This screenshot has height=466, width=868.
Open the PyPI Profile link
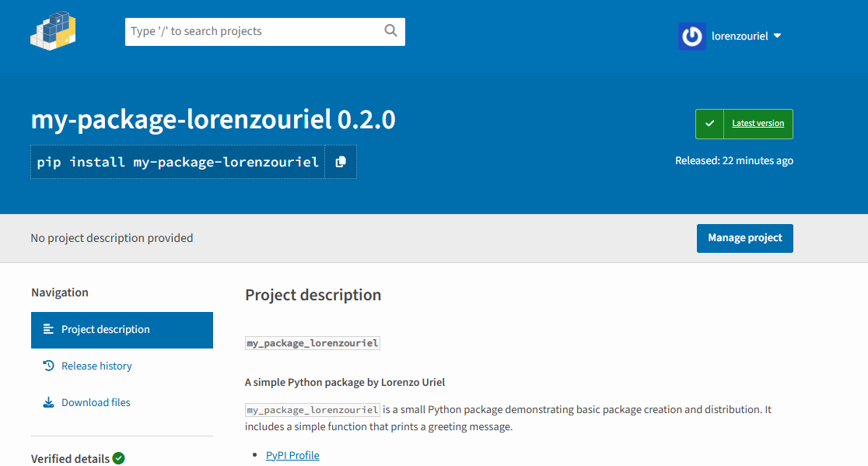click(x=292, y=455)
